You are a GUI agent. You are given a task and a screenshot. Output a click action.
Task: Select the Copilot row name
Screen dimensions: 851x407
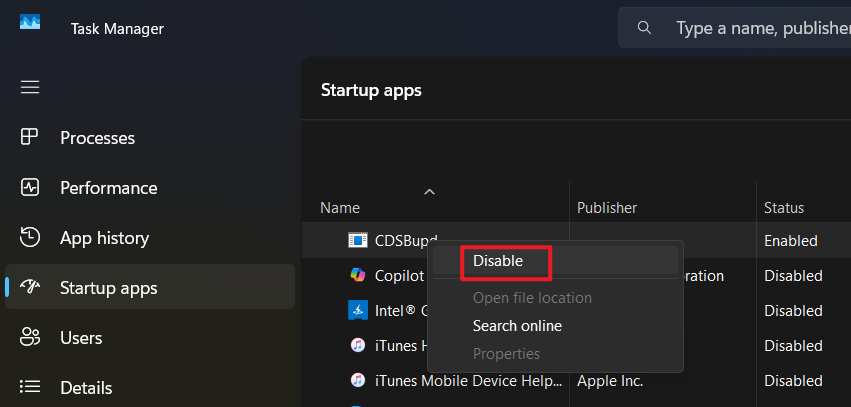point(399,276)
